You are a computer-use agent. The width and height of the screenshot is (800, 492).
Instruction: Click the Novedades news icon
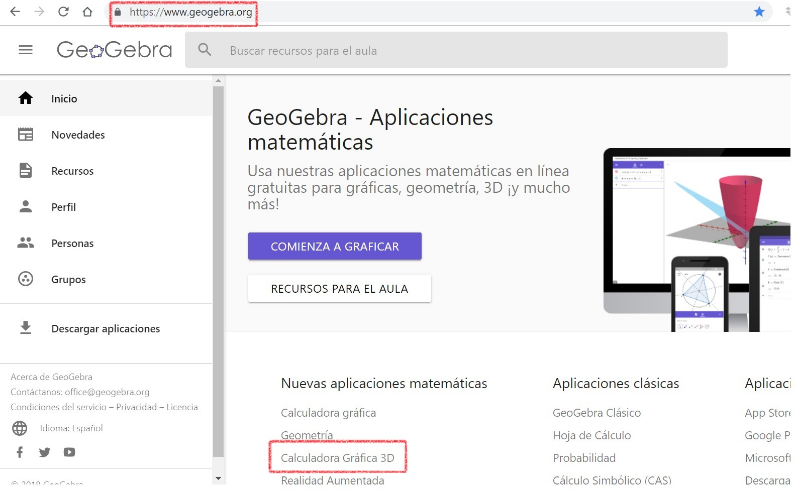26,134
